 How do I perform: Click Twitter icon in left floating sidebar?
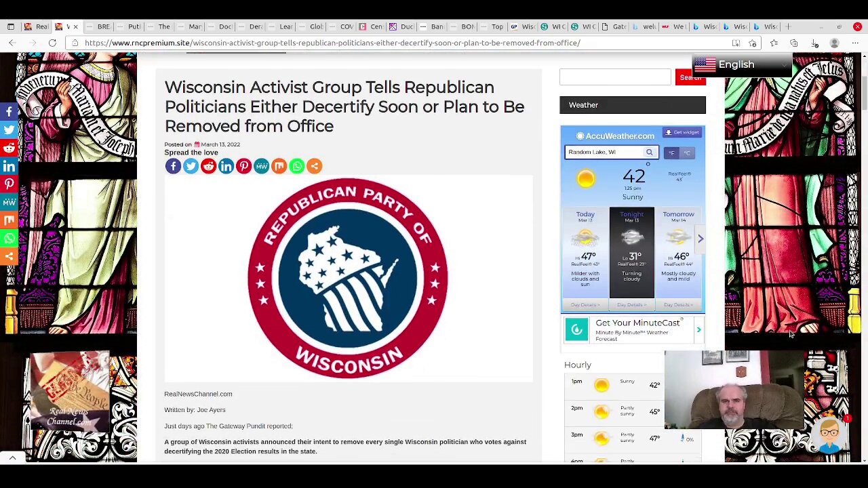click(x=9, y=129)
